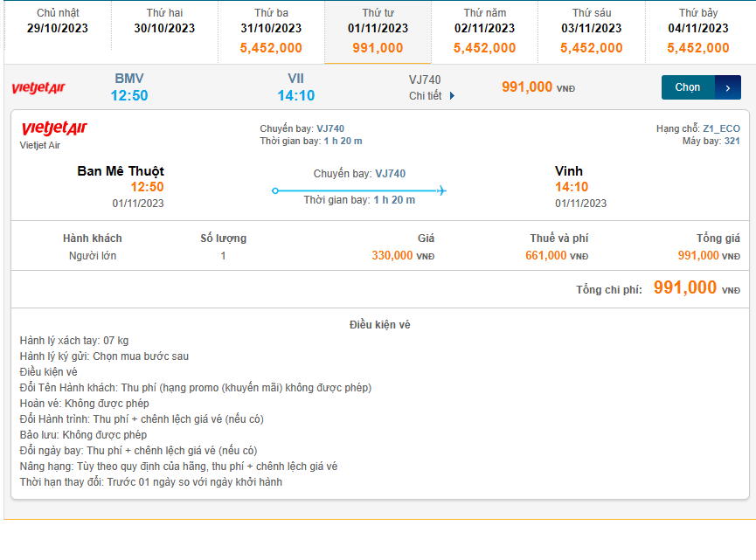756x560 pixels.
Task: Open the Chi tiết flight details link
Action: pyautogui.click(x=426, y=96)
